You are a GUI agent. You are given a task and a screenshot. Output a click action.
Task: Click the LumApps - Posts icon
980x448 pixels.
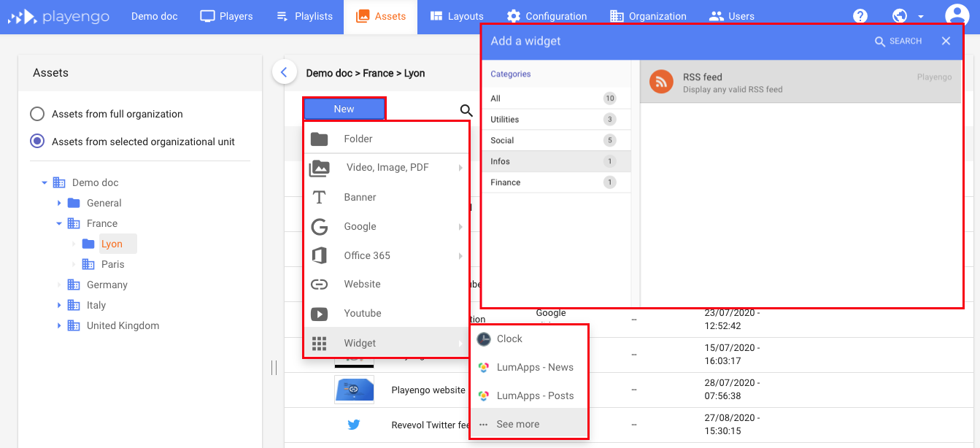point(483,395)
